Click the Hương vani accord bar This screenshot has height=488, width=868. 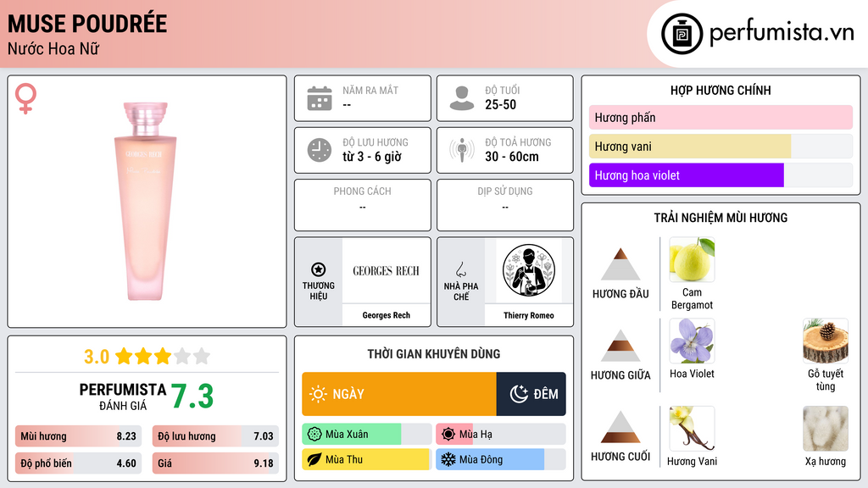click(x=721, y=146)
